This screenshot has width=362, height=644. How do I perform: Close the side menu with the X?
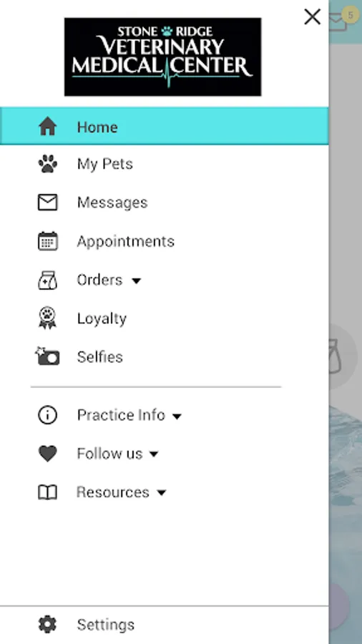313,17
